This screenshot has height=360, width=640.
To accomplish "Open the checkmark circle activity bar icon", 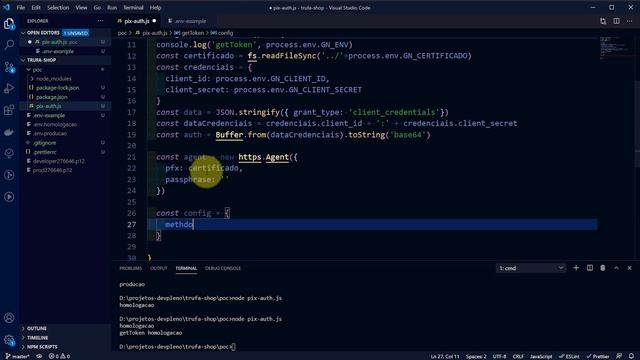I will click(9, 153).
